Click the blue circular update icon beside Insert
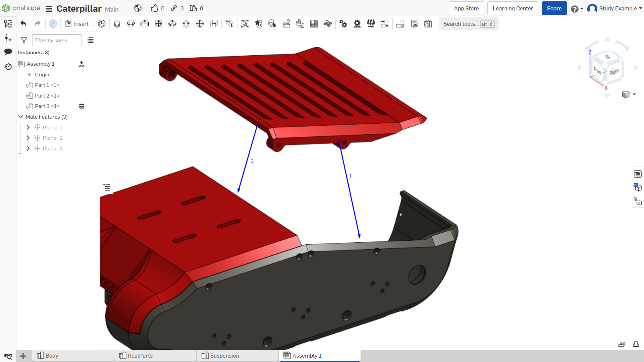The height and width of the screenshot is (362, 644). [53, 23]
